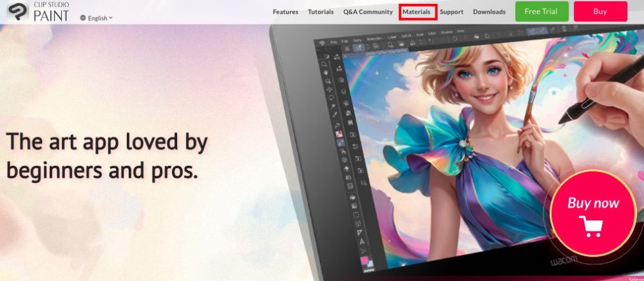Click the round Buy now button
The width and height of the screenshot is (644, 281).
coord(592,213)
